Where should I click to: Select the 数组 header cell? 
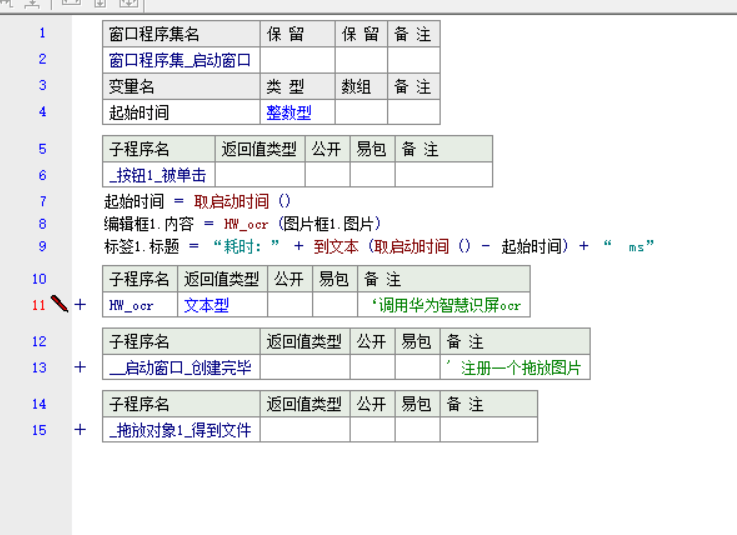click(361, 87)
